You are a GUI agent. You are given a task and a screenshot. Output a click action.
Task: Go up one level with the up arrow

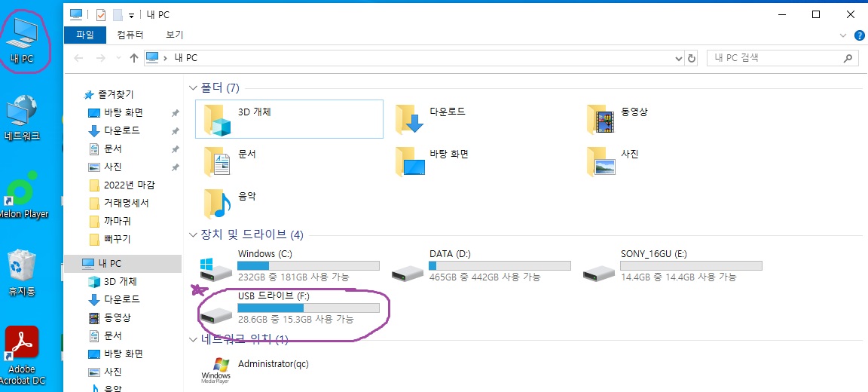point(133,57)
